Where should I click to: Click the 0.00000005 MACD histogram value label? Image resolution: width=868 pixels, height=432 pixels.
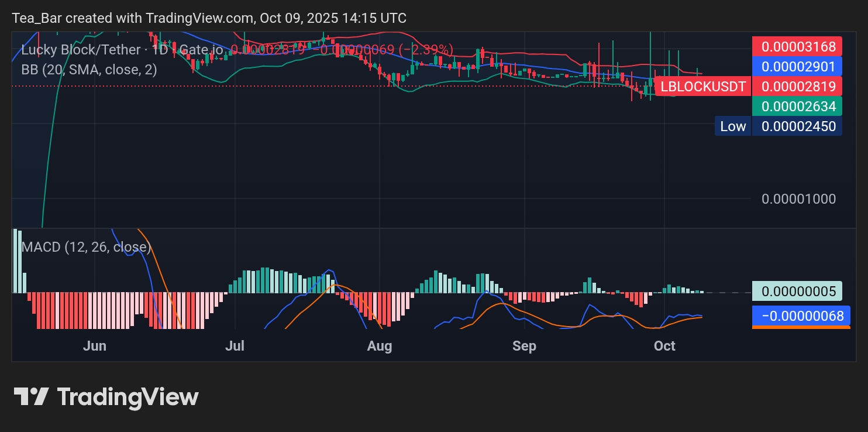798,291
